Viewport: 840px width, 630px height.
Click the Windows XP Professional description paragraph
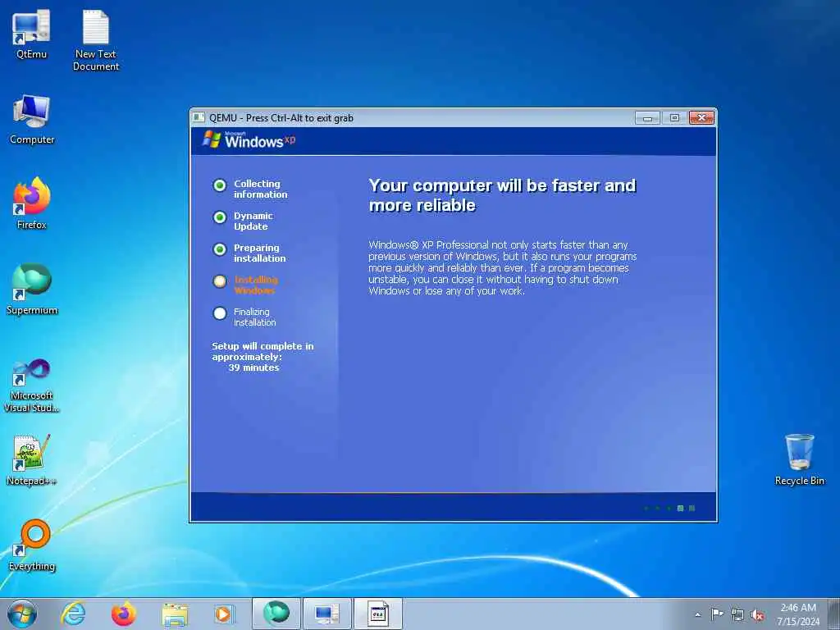pos(503,268)
